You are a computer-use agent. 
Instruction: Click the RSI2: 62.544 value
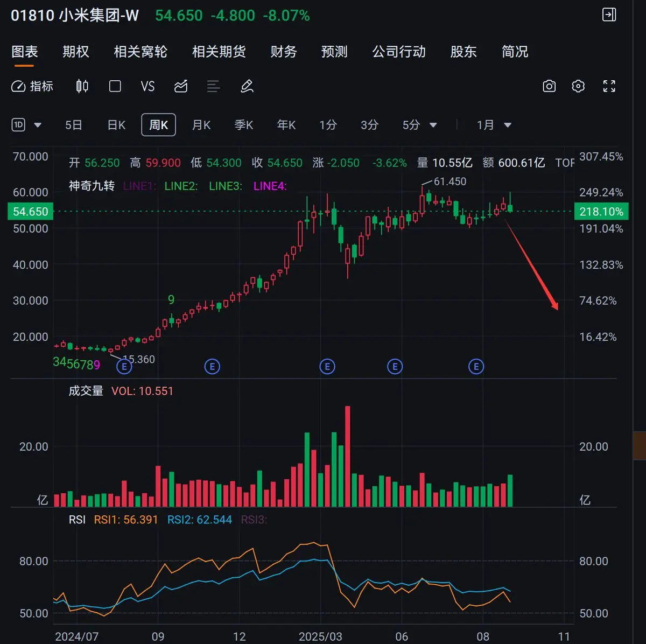[x=200, y=520]
